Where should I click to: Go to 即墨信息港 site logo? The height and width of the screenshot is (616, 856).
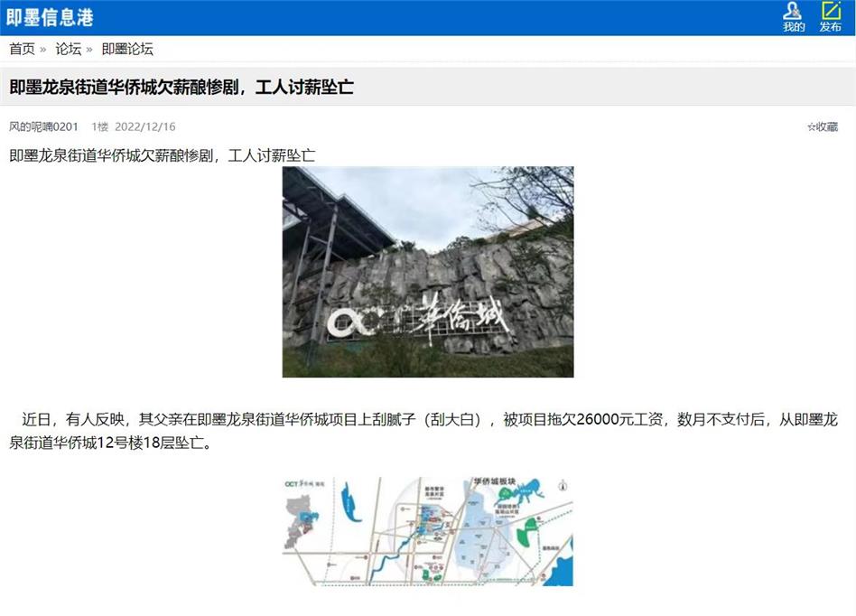[50, 17]
